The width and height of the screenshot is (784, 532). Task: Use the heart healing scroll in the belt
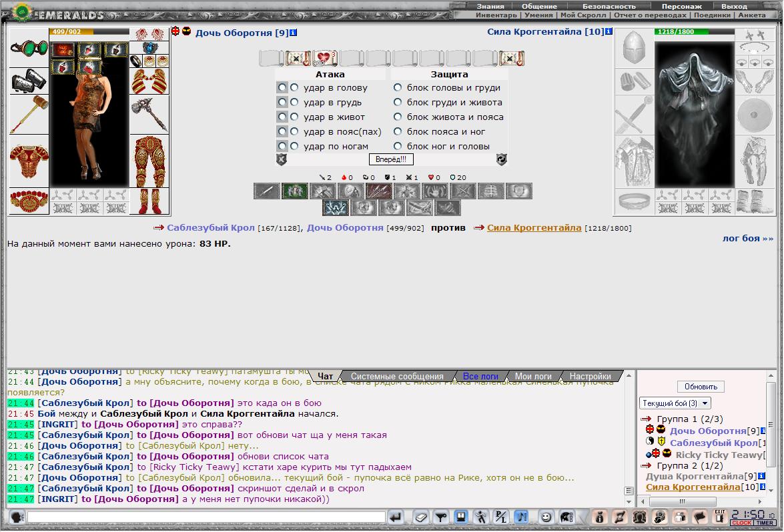click(x=324, y=58)
